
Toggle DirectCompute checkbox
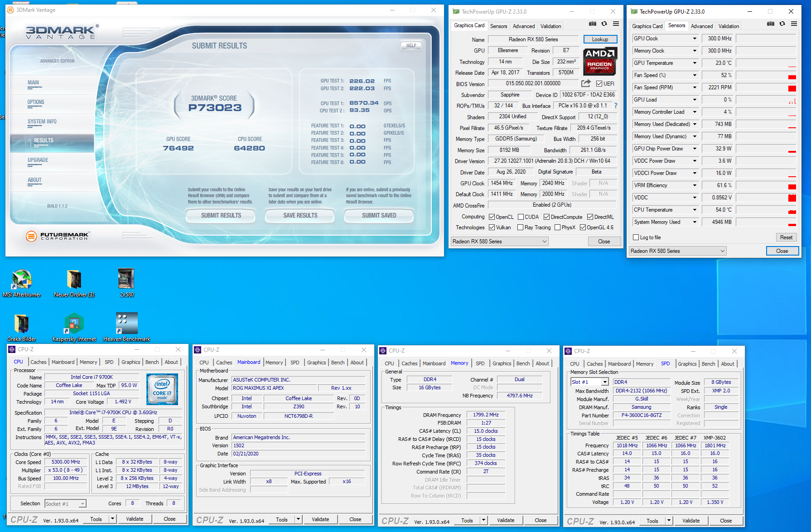click(547, 217)
